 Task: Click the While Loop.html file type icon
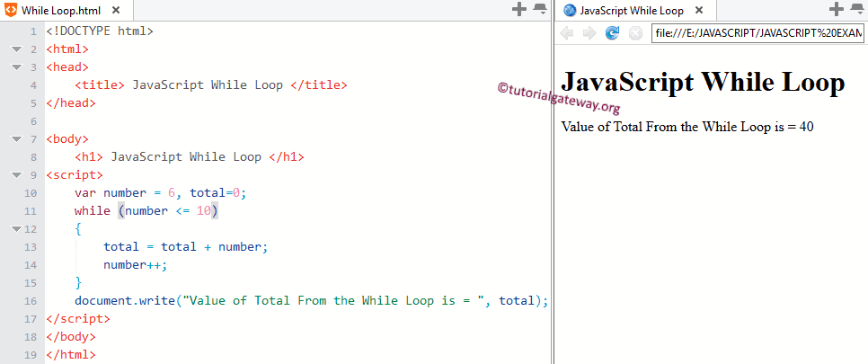click(x=11, y=9)
